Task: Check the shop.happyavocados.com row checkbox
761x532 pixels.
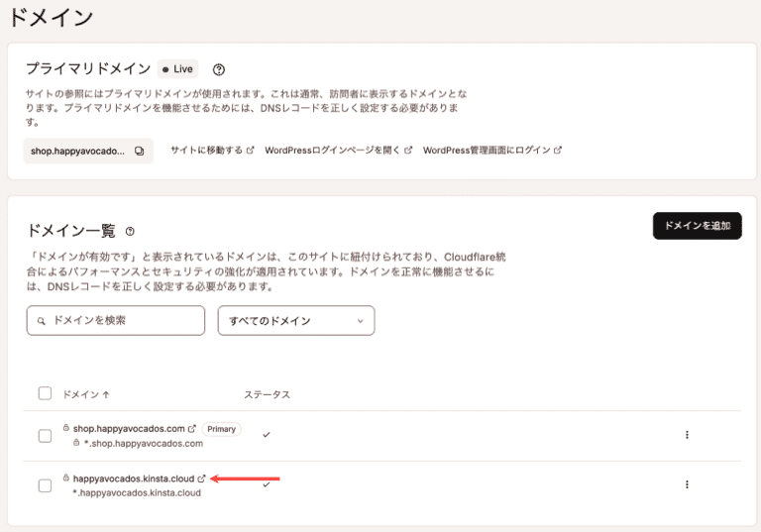Action: tap(45, 436)
